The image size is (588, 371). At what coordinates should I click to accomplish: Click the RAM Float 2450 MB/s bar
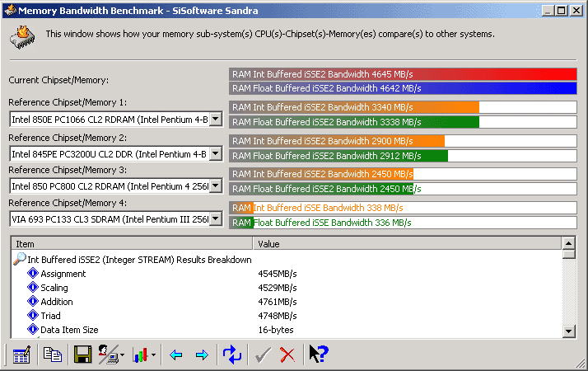(403, 189)
